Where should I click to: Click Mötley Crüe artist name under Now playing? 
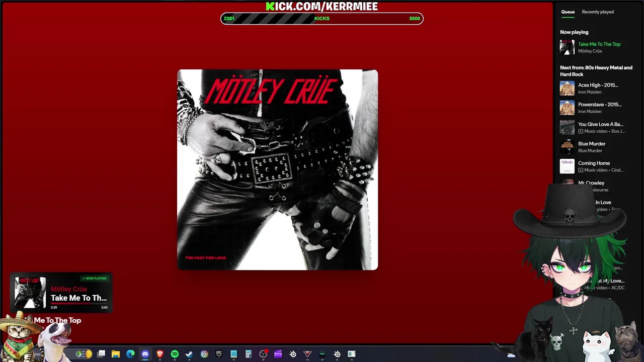coord(590,51)
